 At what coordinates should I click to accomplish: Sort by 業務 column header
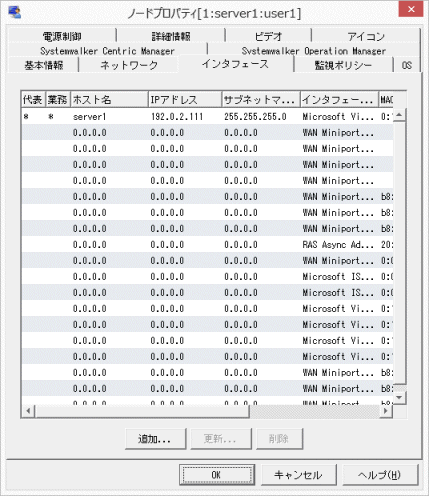58,99
